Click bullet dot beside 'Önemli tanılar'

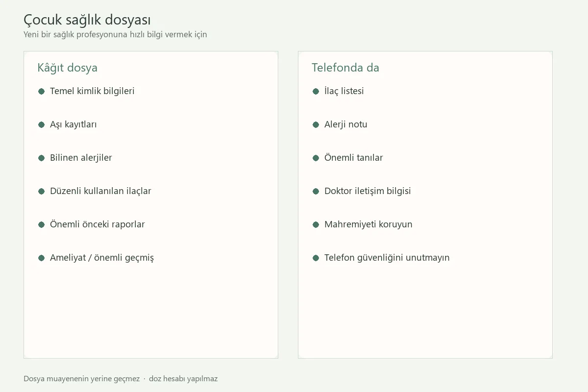[x=316, y=158]
